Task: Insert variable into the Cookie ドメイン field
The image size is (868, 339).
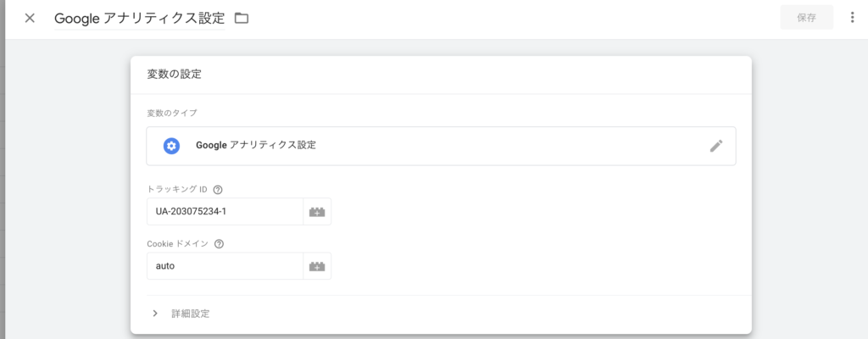Action: coord(317,266)
